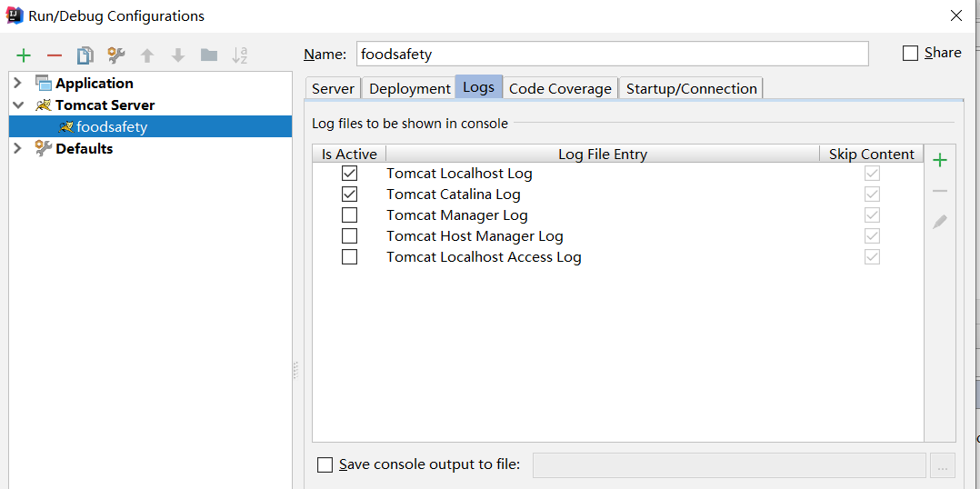This screenshot has height=489, width=980.
Task: Open the Startup/Connection tab
Action: coord(692,88)
